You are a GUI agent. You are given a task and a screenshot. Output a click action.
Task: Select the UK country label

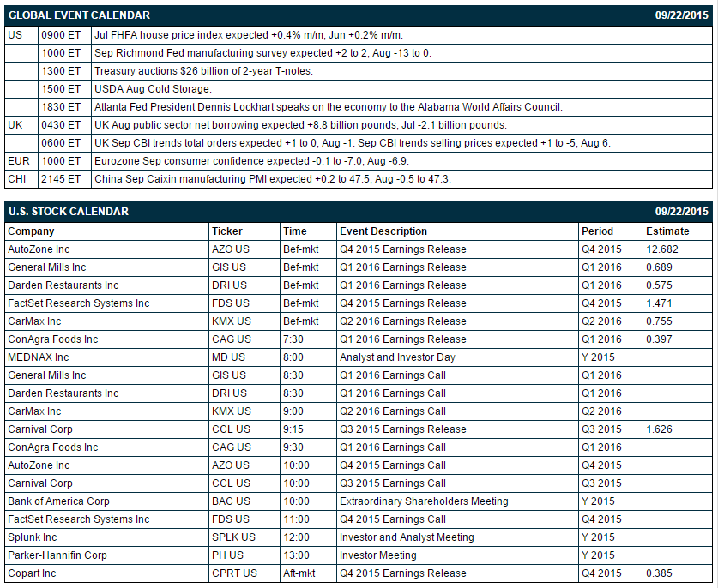point(15,125)
